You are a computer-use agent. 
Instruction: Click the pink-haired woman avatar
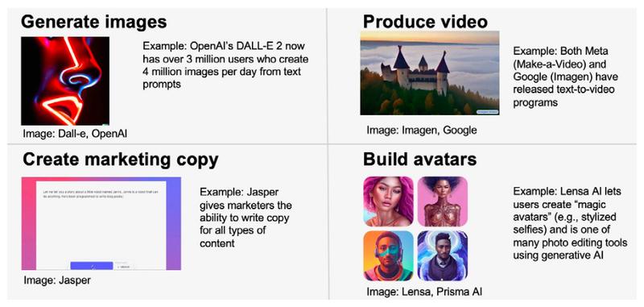388,201
